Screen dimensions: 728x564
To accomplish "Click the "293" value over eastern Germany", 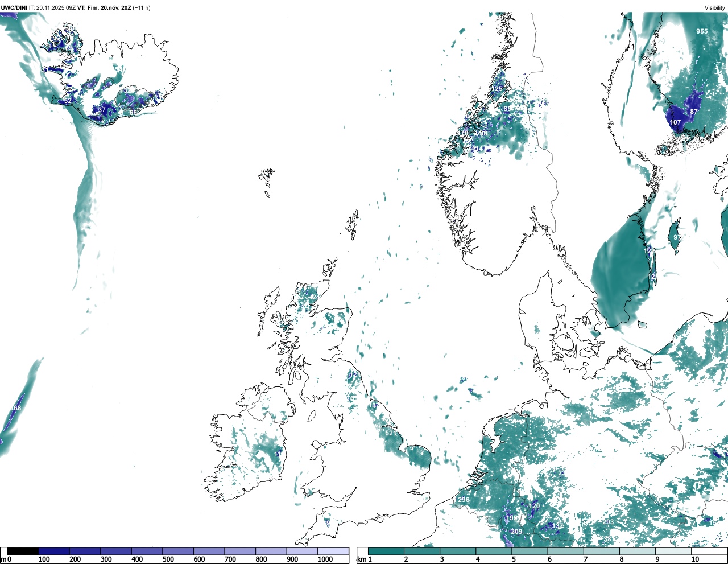I will coord(608,522).
